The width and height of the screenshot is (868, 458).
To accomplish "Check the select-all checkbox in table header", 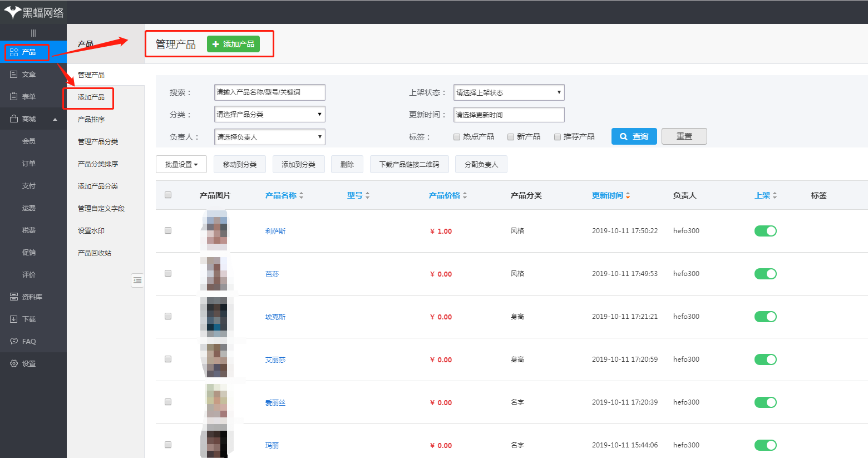I will coord(167,195).
